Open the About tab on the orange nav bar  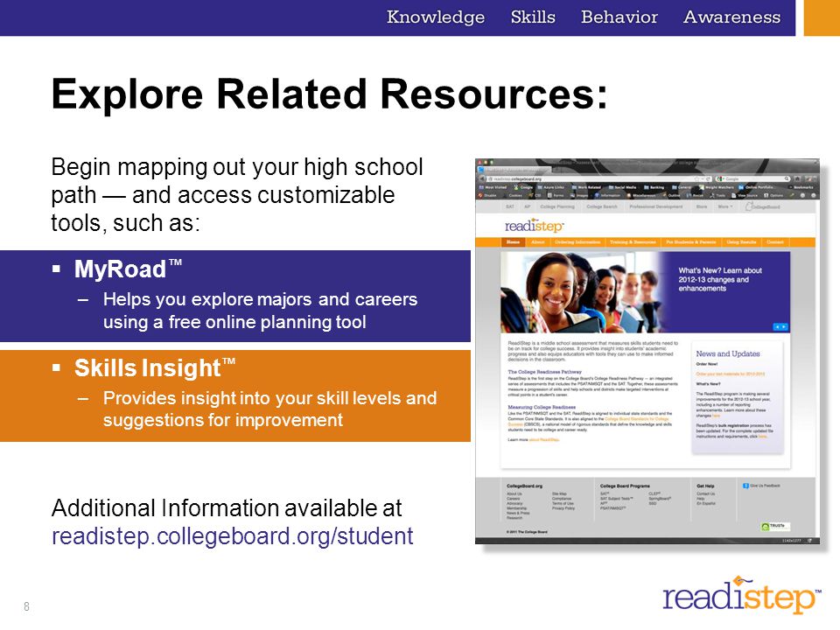point(538,242)
